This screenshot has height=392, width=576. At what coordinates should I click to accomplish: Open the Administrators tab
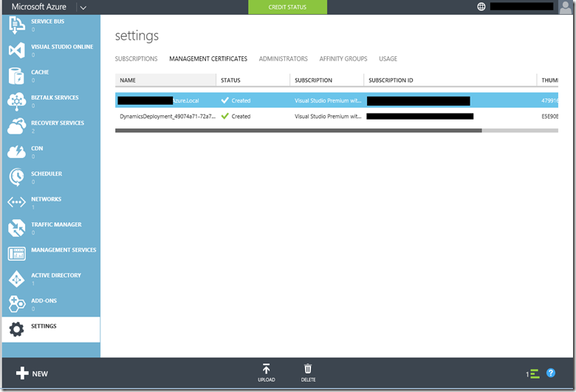click(x=284, y=59)
